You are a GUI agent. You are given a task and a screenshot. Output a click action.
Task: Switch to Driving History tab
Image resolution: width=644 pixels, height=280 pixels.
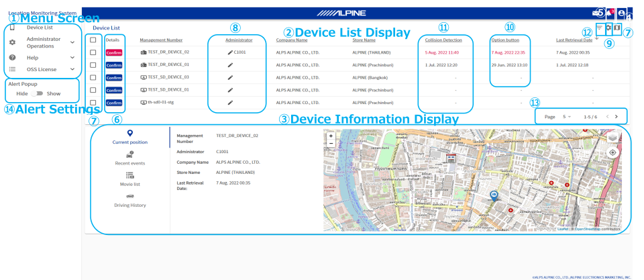tap(129, 200)
